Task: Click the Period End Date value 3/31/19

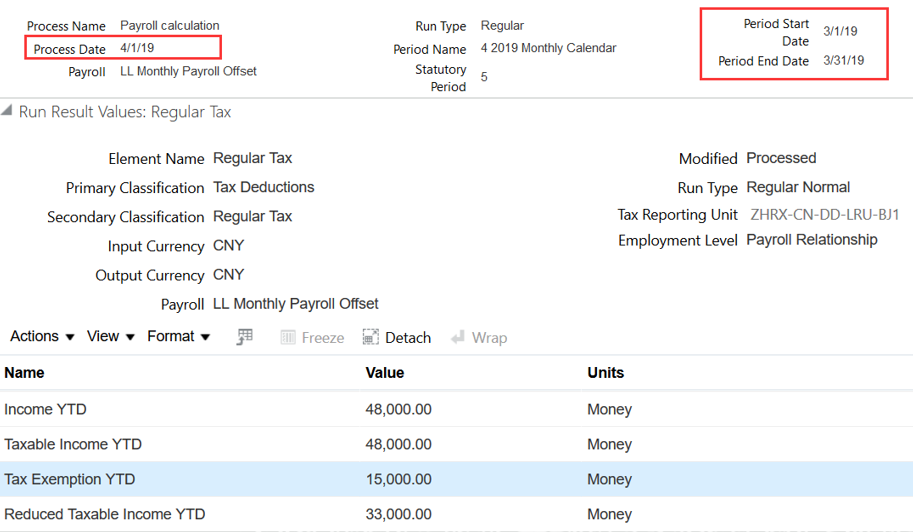Action: pyautogui.click(x=843, y=61)
